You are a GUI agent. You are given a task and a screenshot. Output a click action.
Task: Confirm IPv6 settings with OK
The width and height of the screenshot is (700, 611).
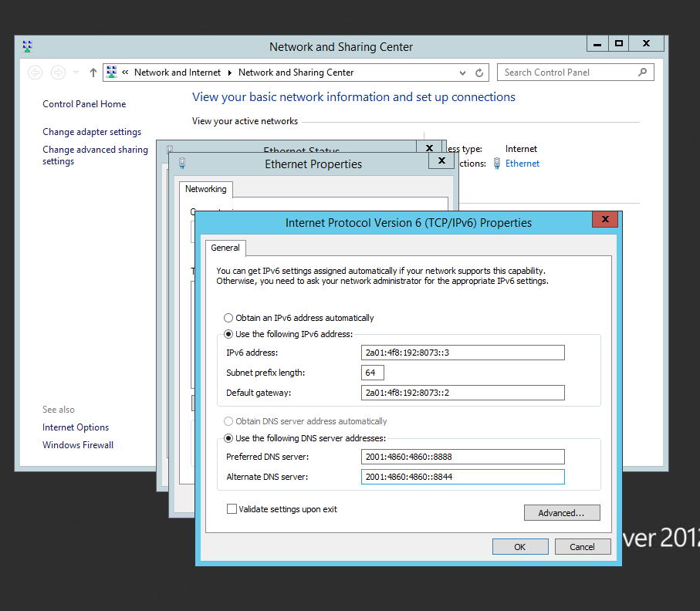pyautogui.click(x=520, y=547)
